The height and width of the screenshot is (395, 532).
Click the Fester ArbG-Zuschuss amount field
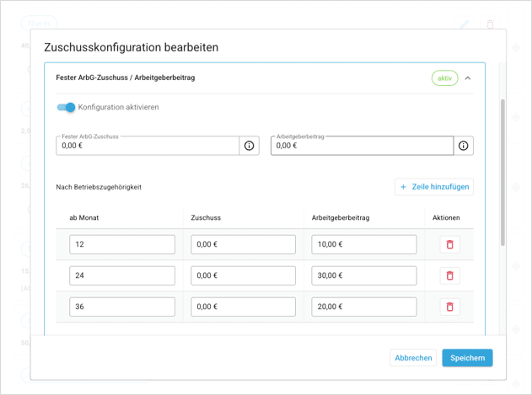[148, 146]
